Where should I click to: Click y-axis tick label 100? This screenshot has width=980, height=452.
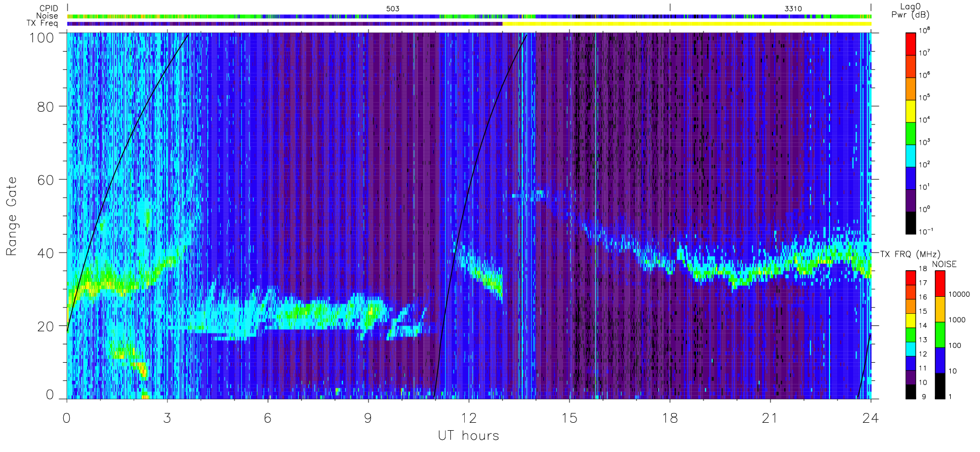[41, 38]
